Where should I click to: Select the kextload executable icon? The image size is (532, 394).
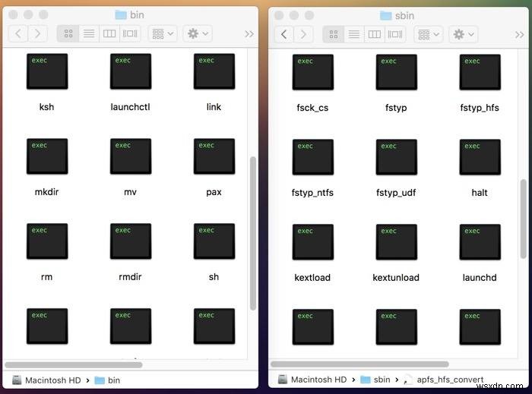[313, 242]
